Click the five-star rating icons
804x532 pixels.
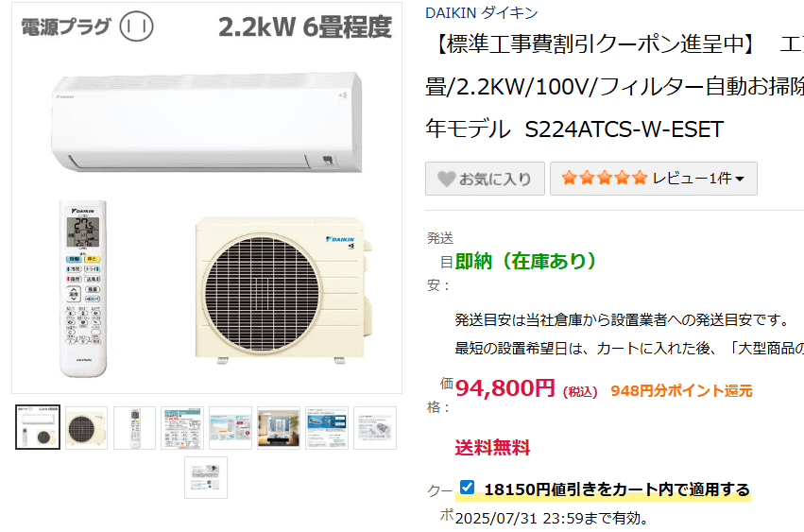[604, 178]
